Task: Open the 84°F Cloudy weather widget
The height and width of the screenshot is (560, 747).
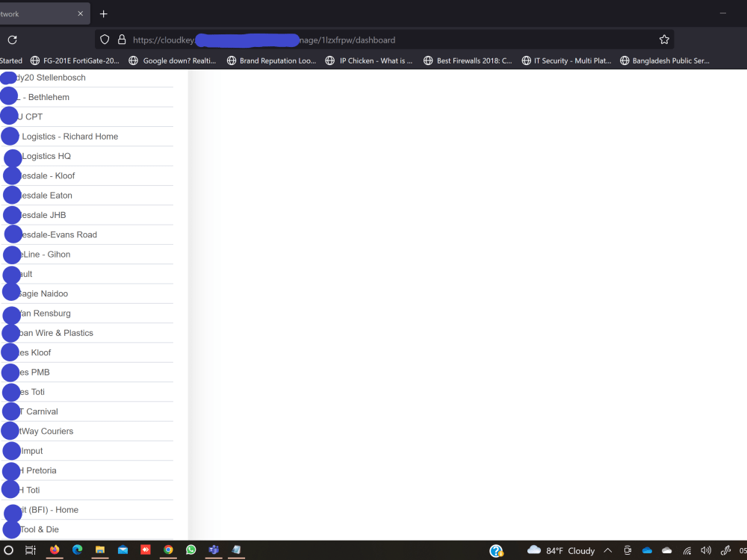Action: click(x=561, y=550)
